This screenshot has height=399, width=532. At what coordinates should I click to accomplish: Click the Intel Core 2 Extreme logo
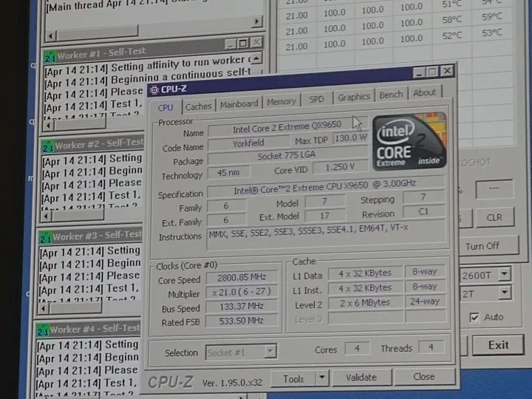(409, 141)
